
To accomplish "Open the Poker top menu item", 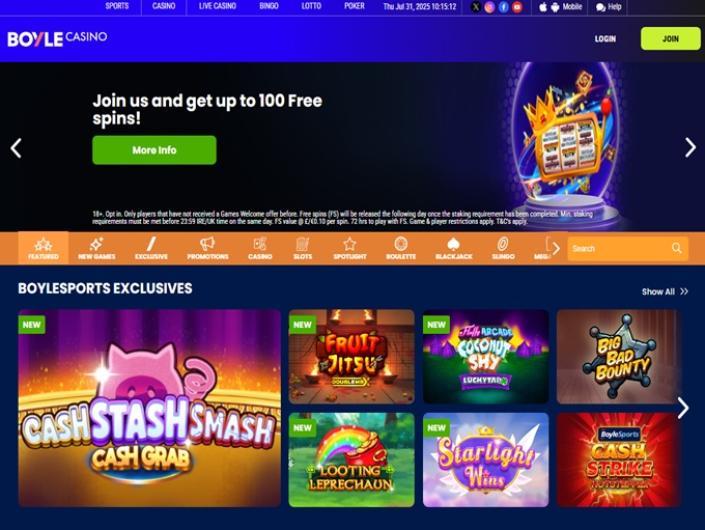I will [x=354, y=6].
